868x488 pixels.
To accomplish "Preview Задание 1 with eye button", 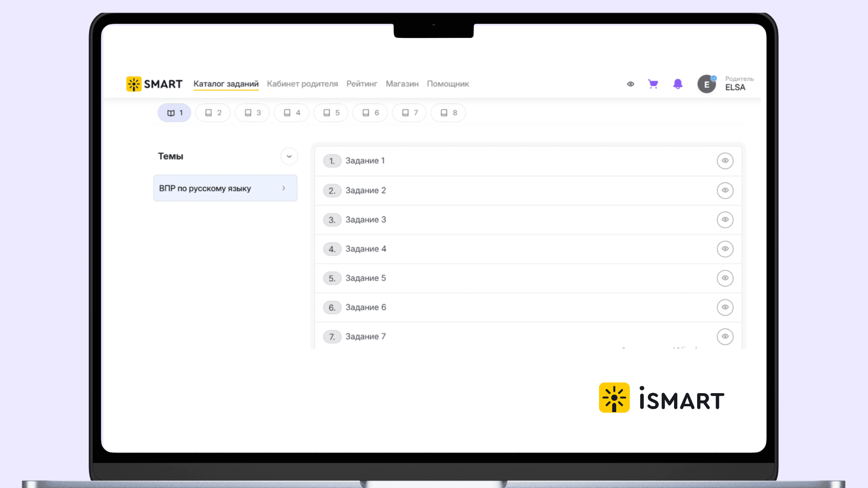I will (725, 161).
